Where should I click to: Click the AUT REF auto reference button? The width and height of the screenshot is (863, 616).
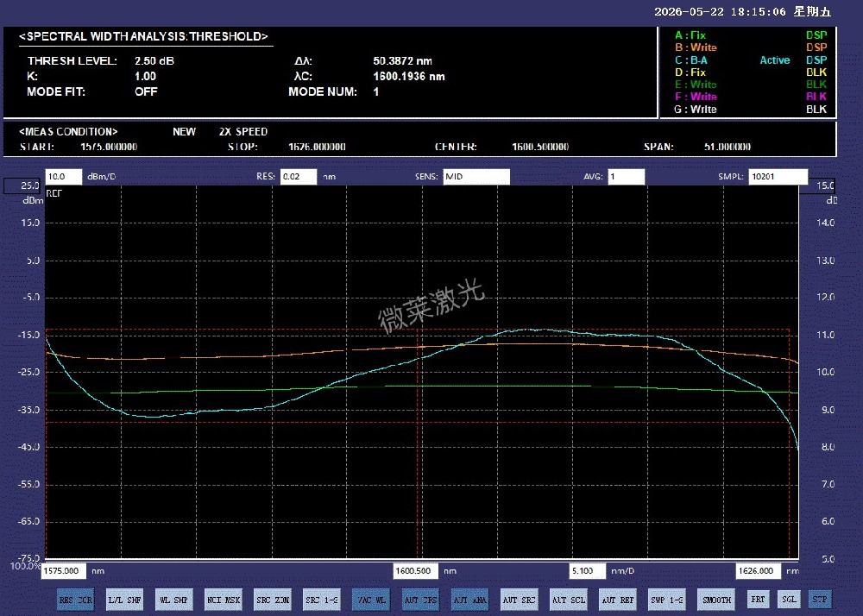point(618,600)
